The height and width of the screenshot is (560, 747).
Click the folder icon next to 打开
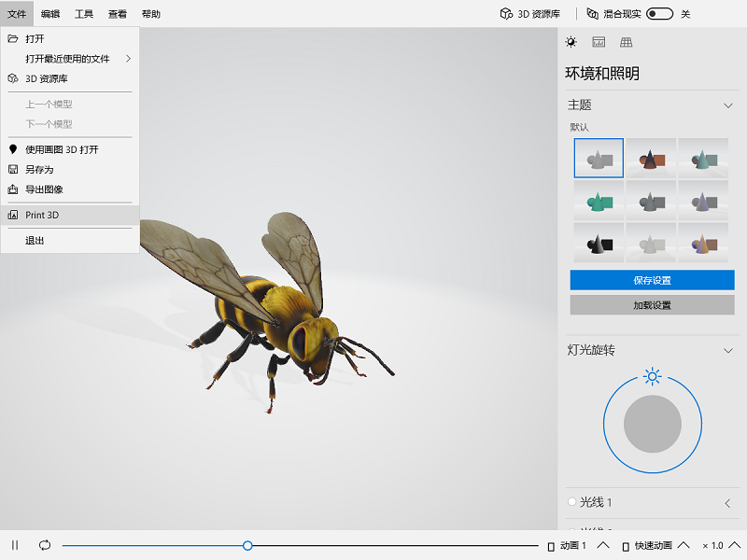point(13,38)
